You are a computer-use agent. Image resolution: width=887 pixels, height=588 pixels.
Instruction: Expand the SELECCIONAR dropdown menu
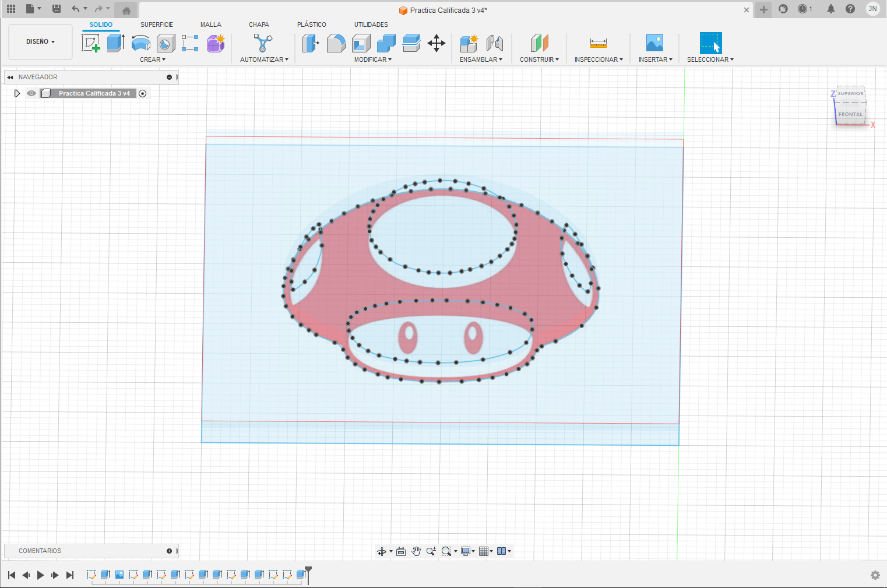pos(710,59)
